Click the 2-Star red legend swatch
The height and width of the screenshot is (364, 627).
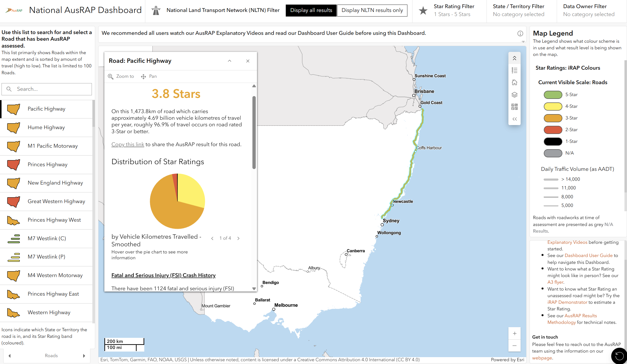[553, 130]
